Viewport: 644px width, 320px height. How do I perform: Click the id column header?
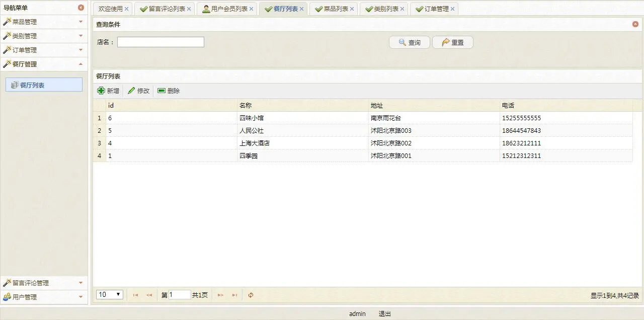coord(171,106)
